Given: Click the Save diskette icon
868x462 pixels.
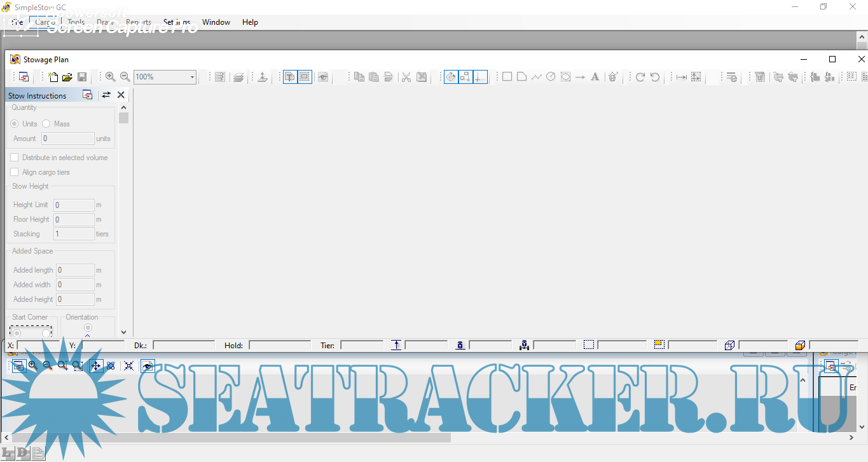Looking at the screenshot, I should 82,77.
